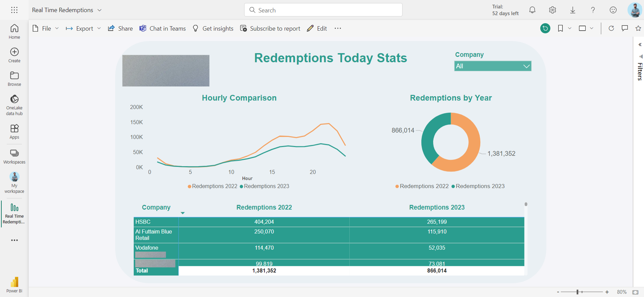Viewport: 644px width, 297px height.
Task: Open more toolbar options ellipsis
Action: [338, 29]
